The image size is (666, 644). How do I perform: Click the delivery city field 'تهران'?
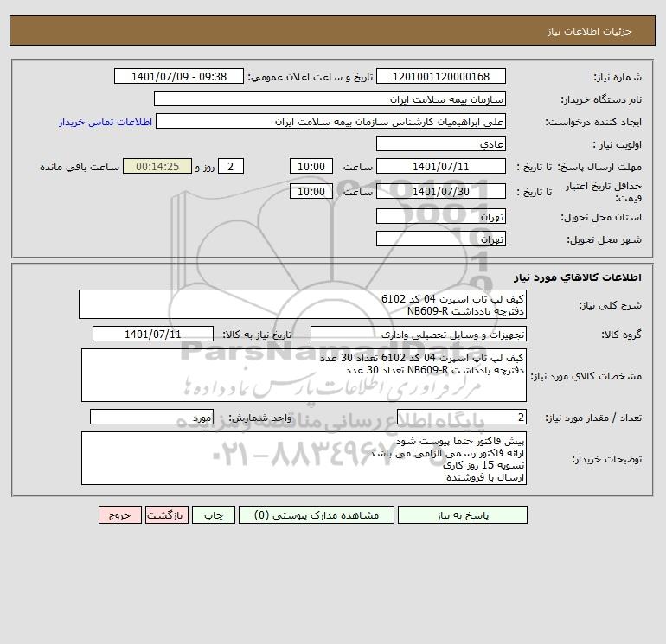[441, 239]
